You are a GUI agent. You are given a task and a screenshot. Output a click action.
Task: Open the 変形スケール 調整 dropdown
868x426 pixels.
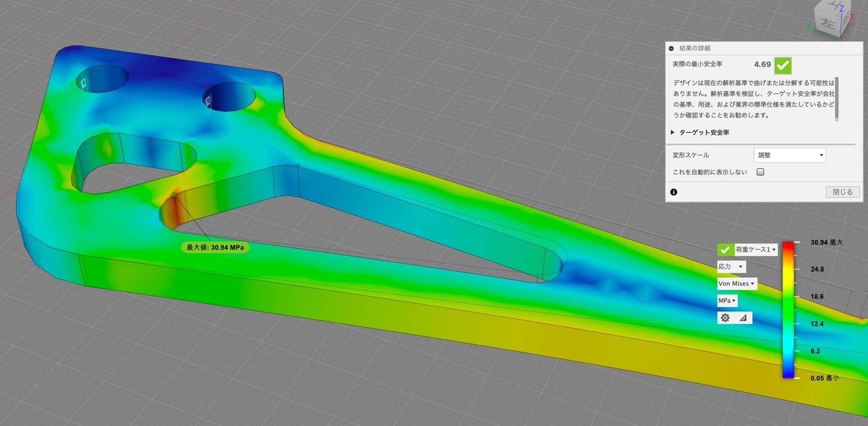pos(789,155)
